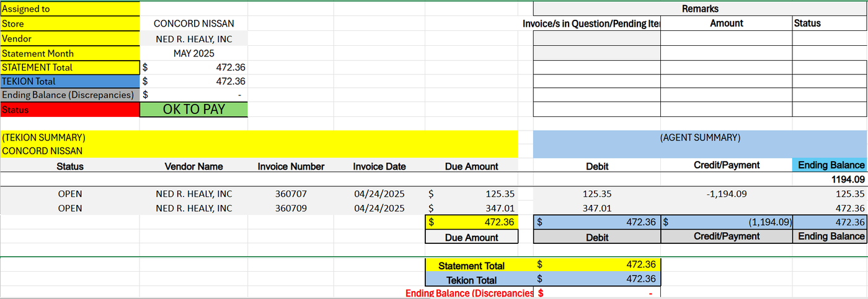The height and width of the screenshot is (299, 868).
Task: Click 'Ending Balance (Discrepancies)' gray label cell
Action: 70,95
